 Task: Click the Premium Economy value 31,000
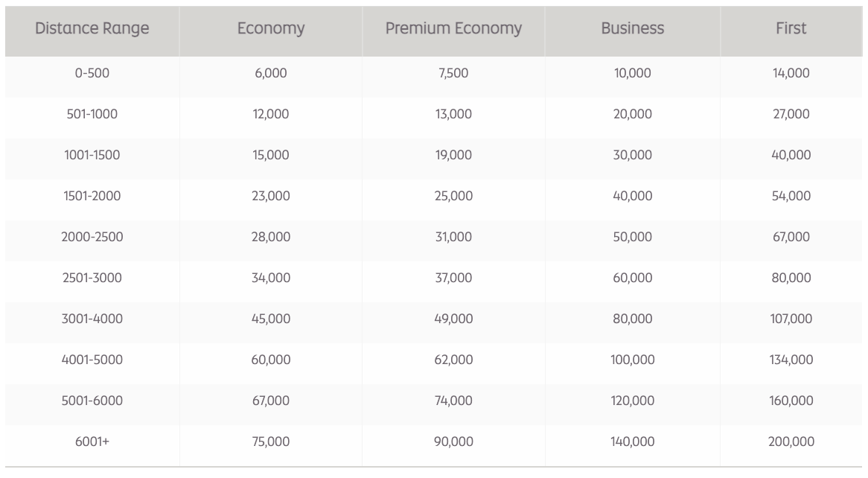tap(453, 238)
